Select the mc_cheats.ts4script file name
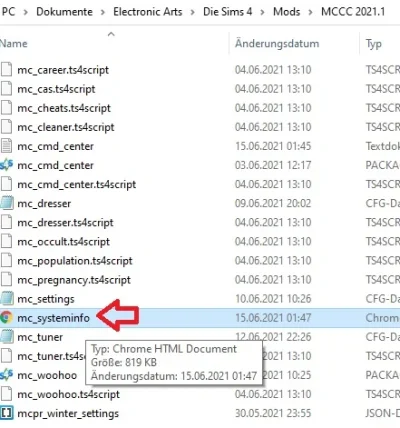The height and width of the screenshot is (428, 400). pyautogui.click(x=64, y=108)
